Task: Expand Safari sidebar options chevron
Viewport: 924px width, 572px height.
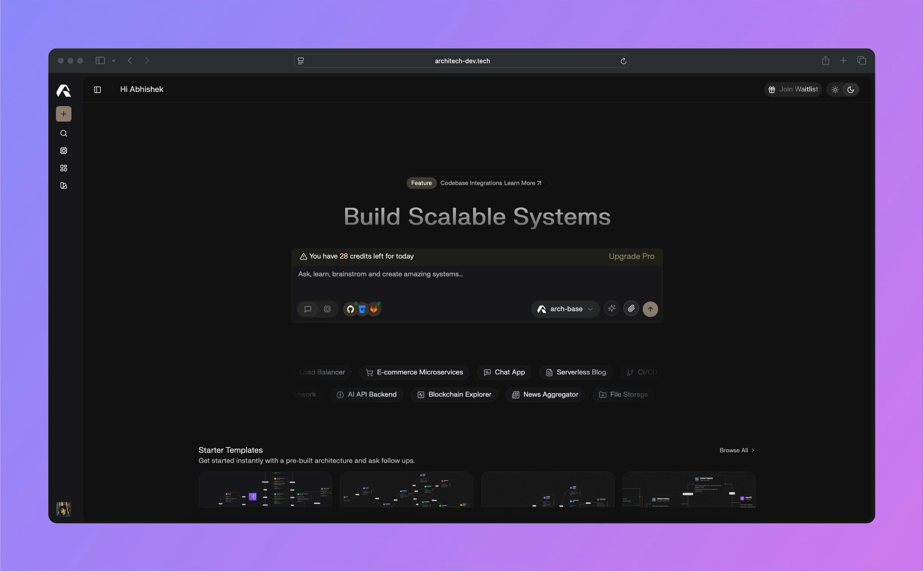Action: 113,61
